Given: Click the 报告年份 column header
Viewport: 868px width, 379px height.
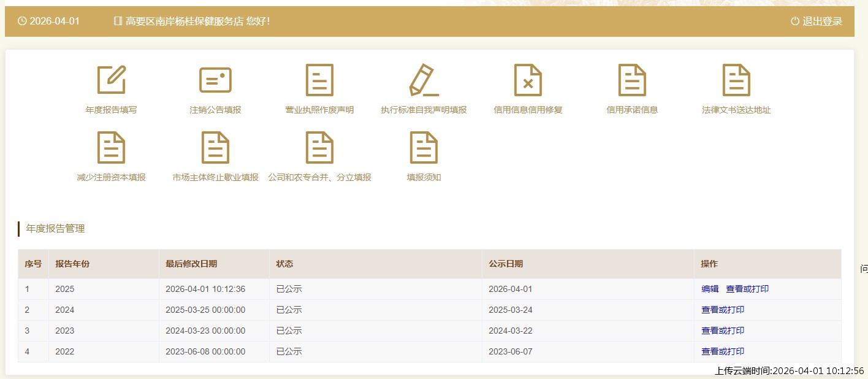Looking at the screenshot, I should pyautogui.click(x=72, y=264).
